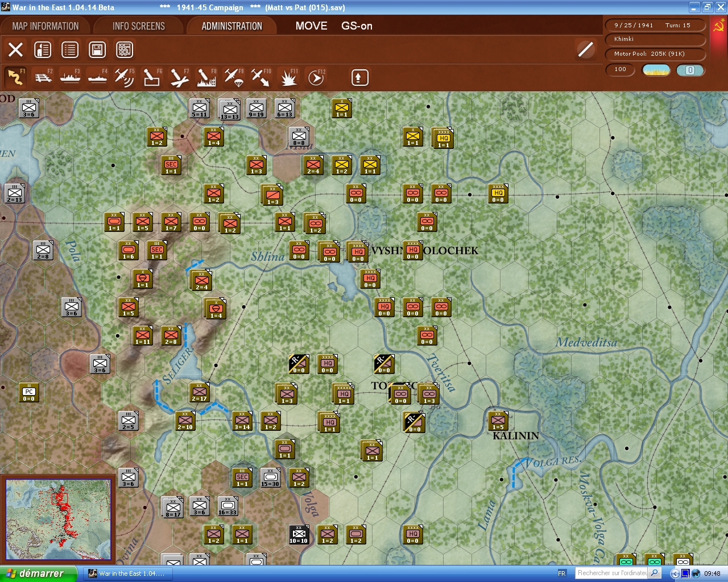Click the FR language indicator in the taskbar
728x582 pixels.
tap(562, 573)
